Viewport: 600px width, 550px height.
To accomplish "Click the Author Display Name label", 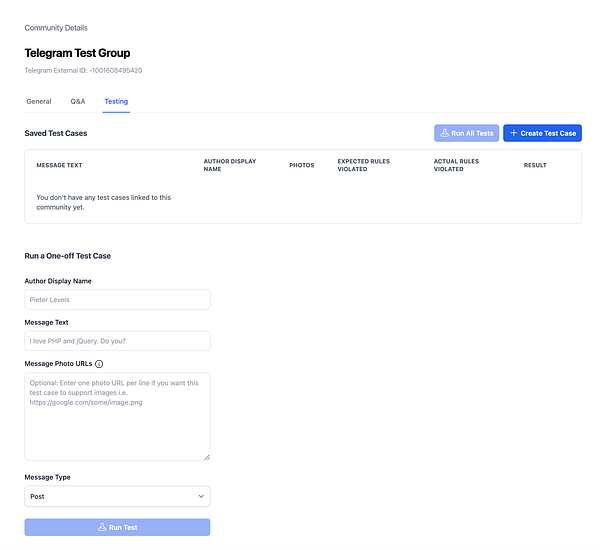I will click(x=58, y=281).
